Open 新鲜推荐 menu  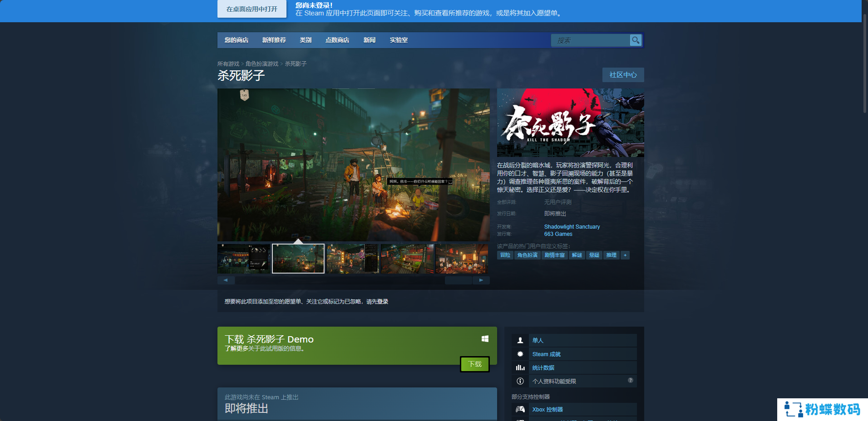[274, 40]
